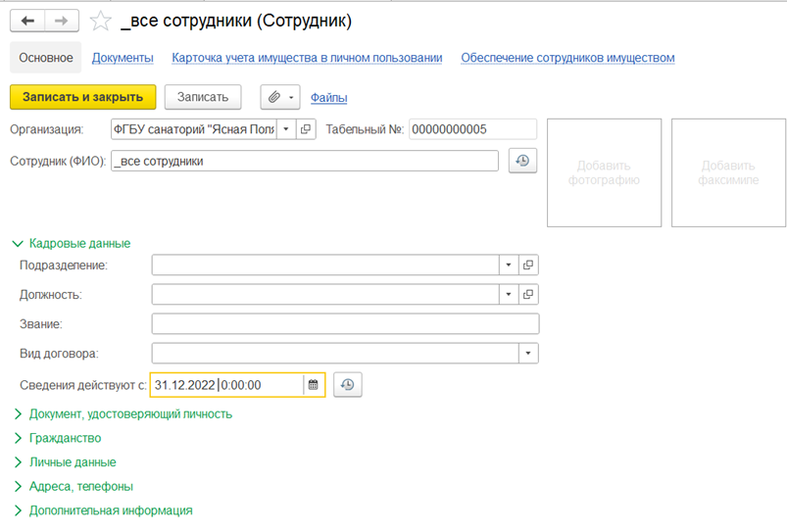Open the calendar picker in the Сведения действуют с field
This screenshot has height=532, width=787.
314,385
